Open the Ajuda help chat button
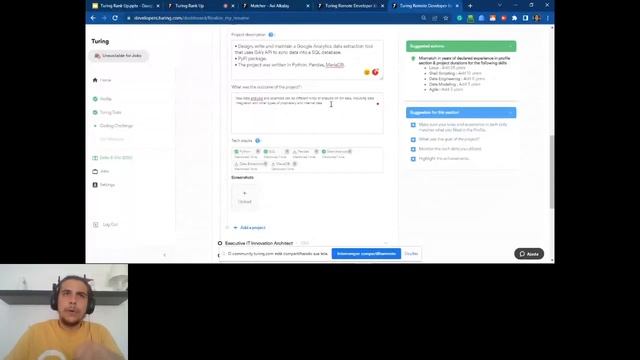The width and height of the screenshot is (640, 360). pos(529,254)
